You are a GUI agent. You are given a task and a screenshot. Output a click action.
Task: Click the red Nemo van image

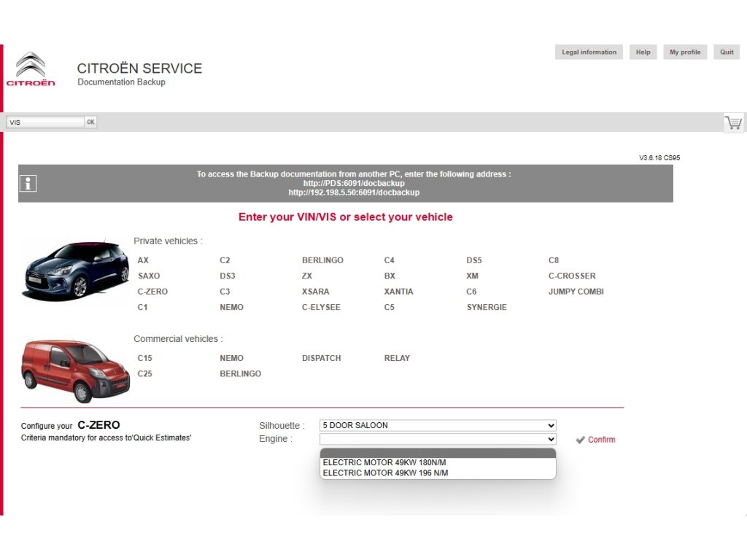pos(75,370)
